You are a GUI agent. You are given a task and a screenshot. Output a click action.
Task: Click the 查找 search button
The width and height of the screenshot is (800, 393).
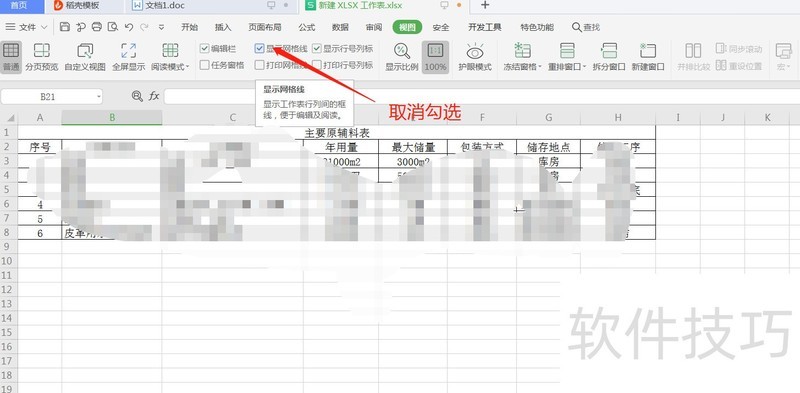[586, 27]
